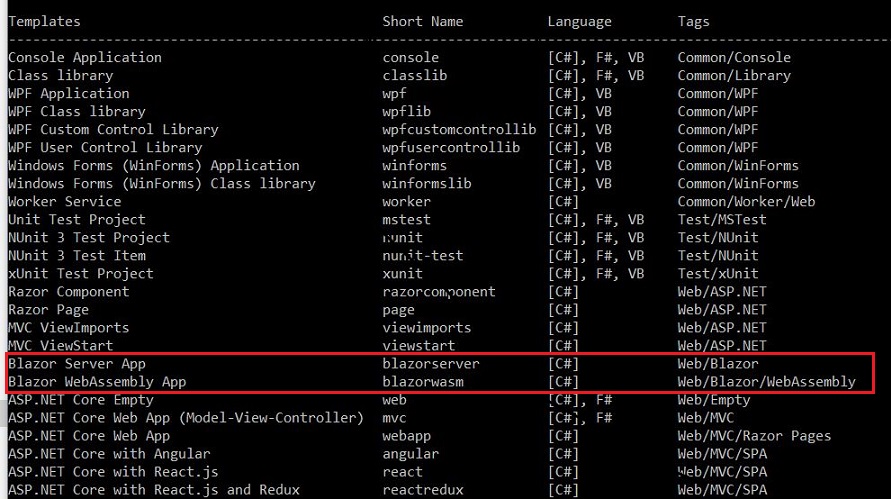This screenshot has height=499, width=891.
Task: Click the "Language" column header text
Action: point(579,22)
